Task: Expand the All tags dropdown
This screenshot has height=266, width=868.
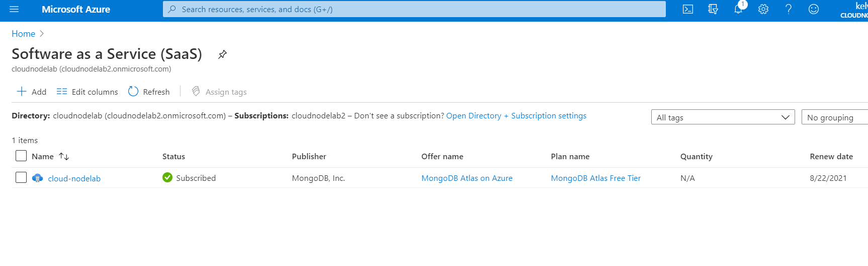Action: pos(723,117)
